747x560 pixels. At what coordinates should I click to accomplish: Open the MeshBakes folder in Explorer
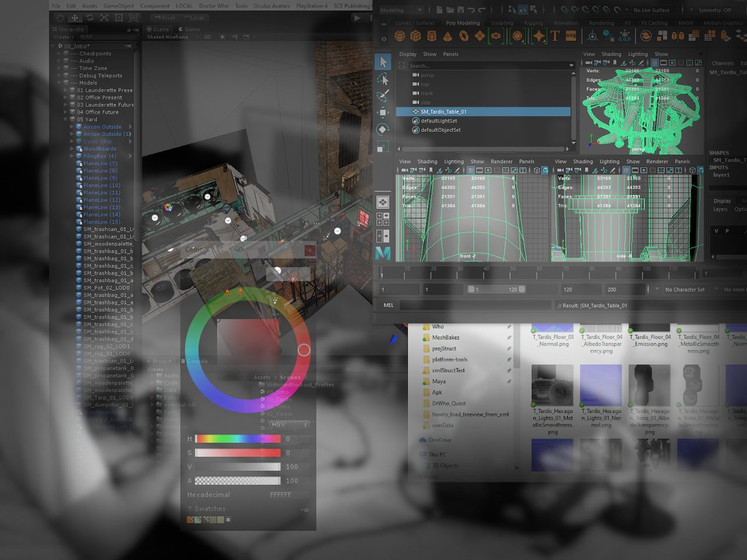pos(446,337)
